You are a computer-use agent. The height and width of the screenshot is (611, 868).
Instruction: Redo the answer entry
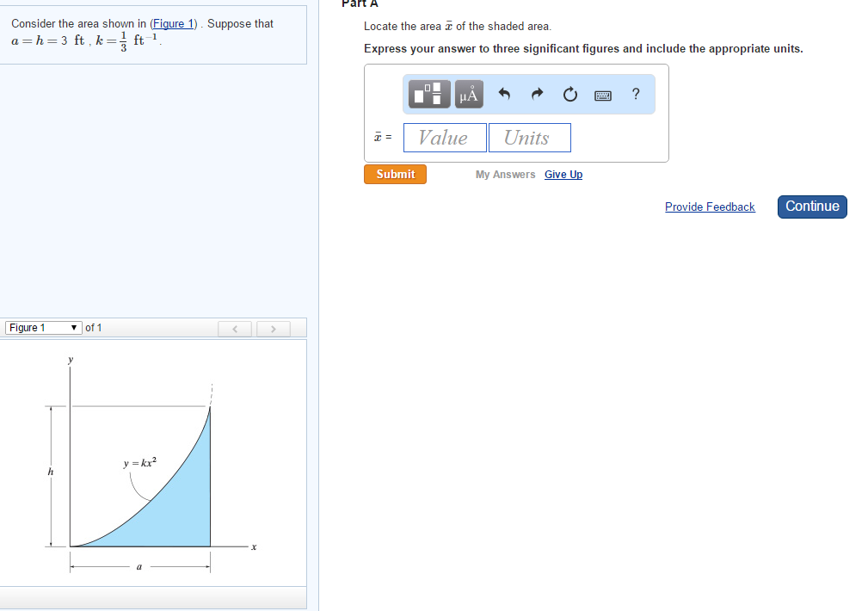[536, 94]
